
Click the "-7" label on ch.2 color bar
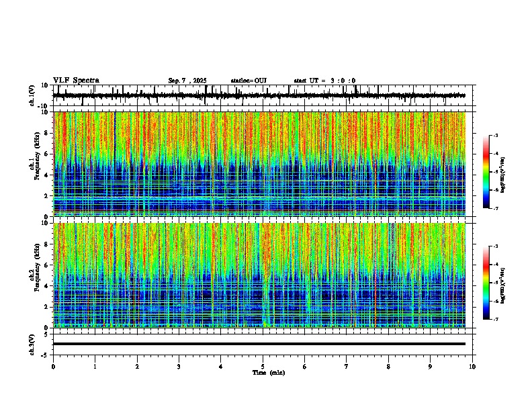tap(495, 320)
